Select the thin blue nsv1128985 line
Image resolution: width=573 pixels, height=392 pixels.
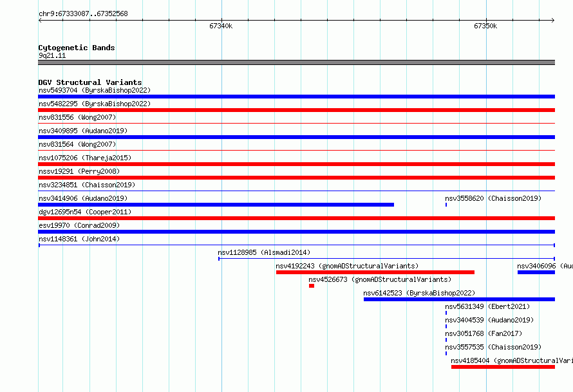pyautogui.click(x=387, y=259)
